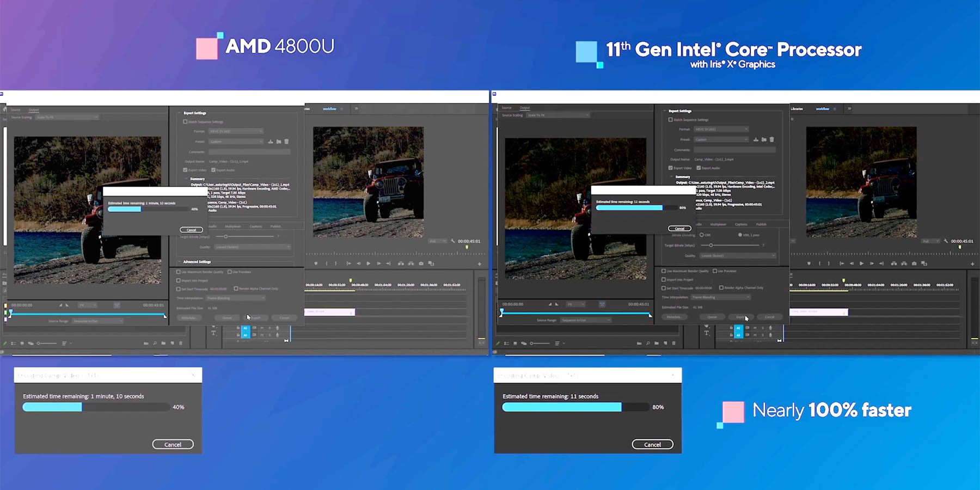
Task: Click Export Frame camera icon in Intel monitor
Action: coord(914,264)
